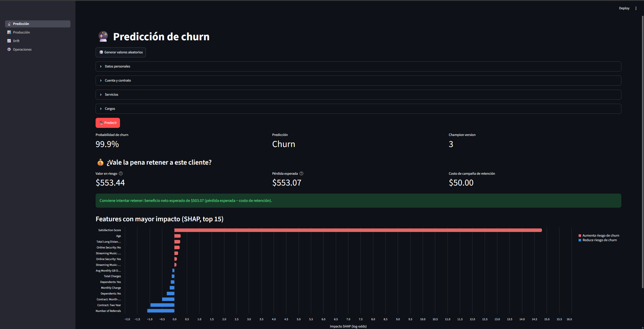The height and width of the screenshot is (329, 644).
Task: Click the Predecir button
Action: [108, 123]
